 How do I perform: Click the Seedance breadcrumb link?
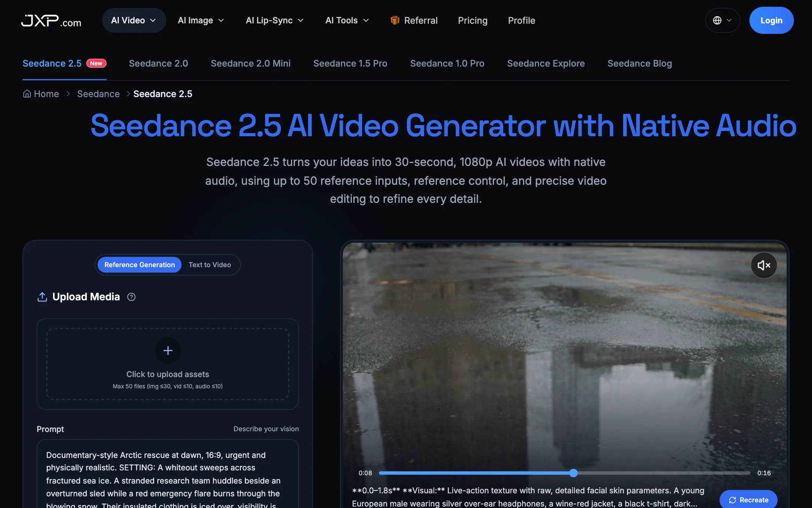click(x=98, y=94)
